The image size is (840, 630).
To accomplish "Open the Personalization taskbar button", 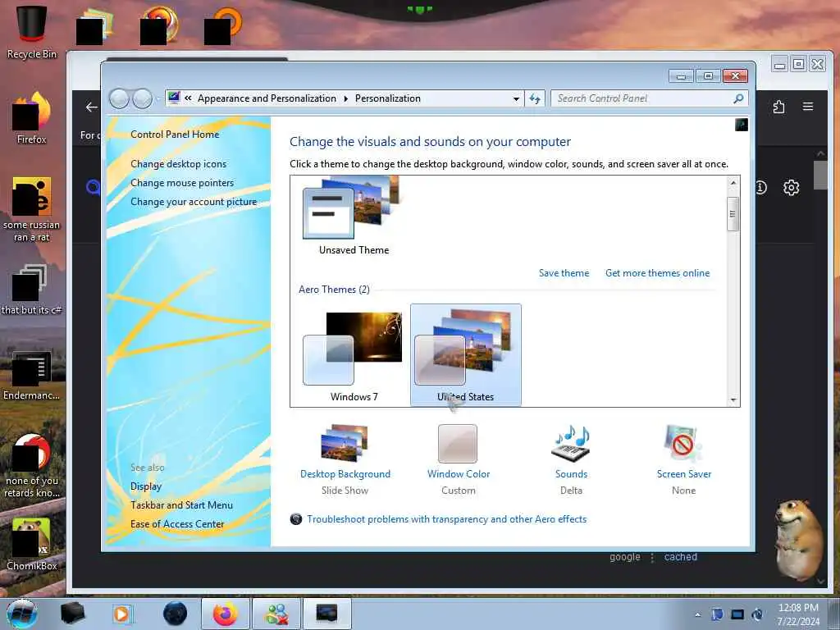I will [x=326, y=614].
